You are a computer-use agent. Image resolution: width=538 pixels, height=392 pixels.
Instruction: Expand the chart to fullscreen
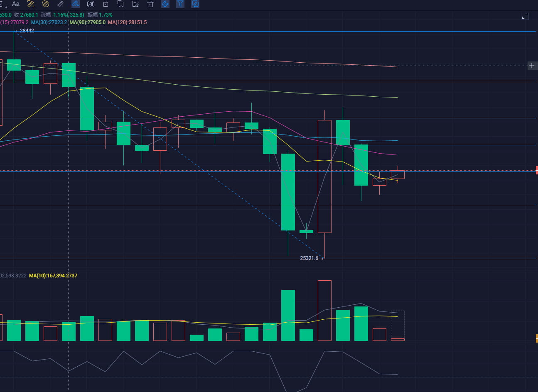coord(525,16)
